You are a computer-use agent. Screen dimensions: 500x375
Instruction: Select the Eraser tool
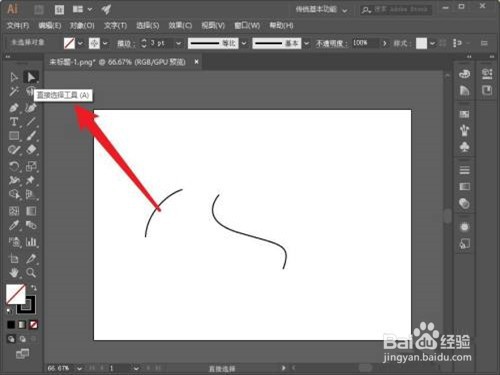click(x=31, y=150)
